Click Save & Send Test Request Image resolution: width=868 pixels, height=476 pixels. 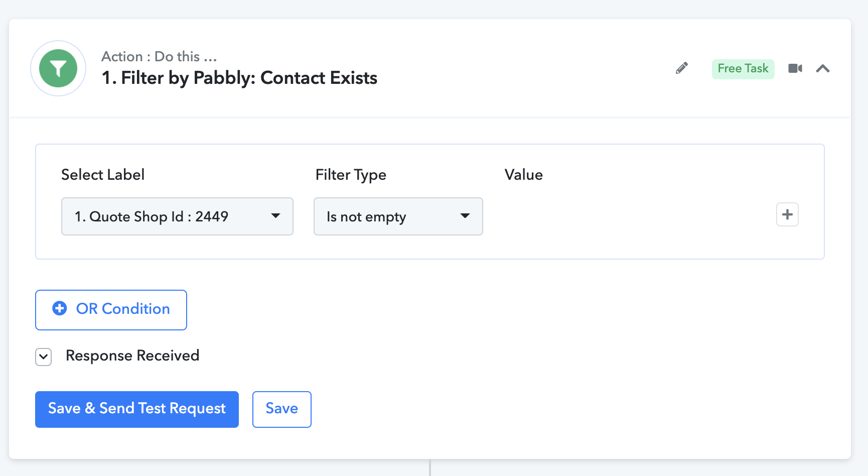[137, 409]
